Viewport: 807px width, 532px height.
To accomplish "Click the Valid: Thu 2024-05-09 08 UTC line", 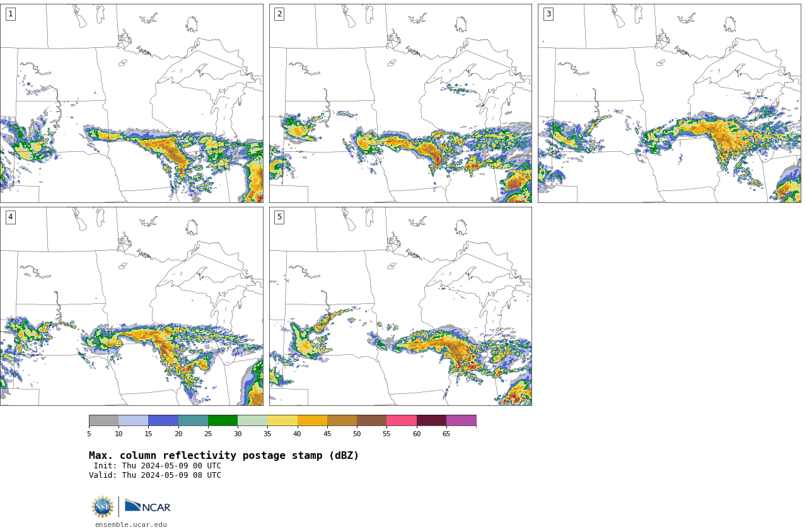I will click(155, 475).
